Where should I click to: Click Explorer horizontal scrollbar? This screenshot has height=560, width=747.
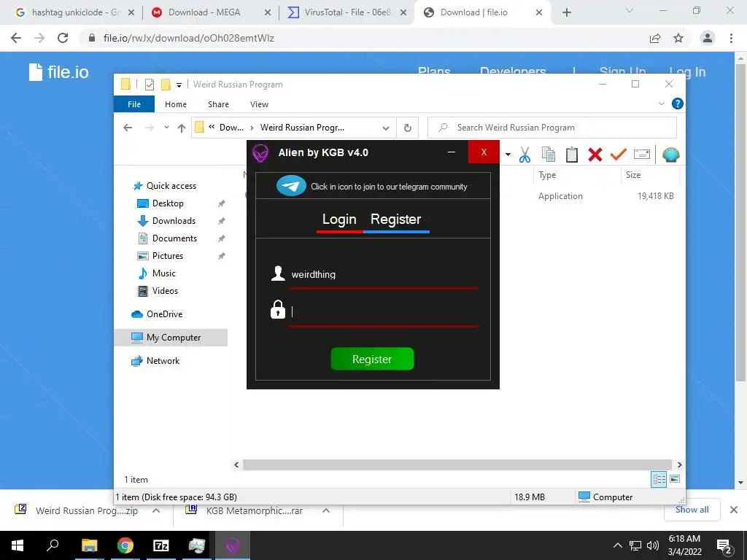[457, 464]
